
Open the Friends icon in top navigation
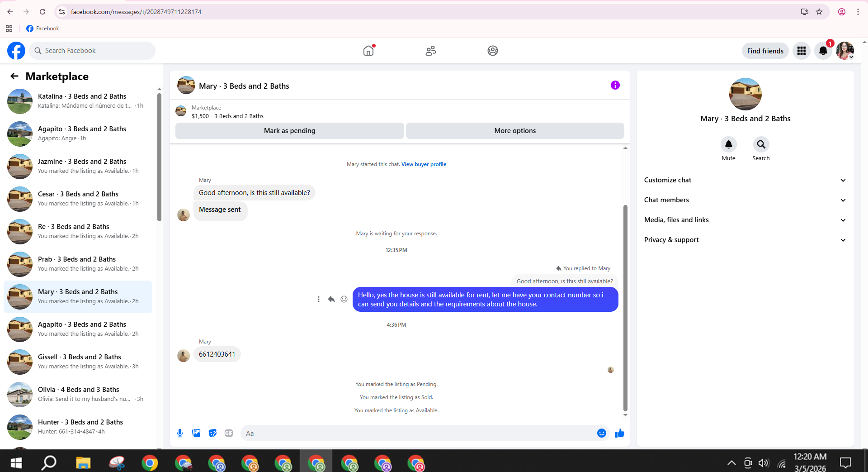point(431,51)
